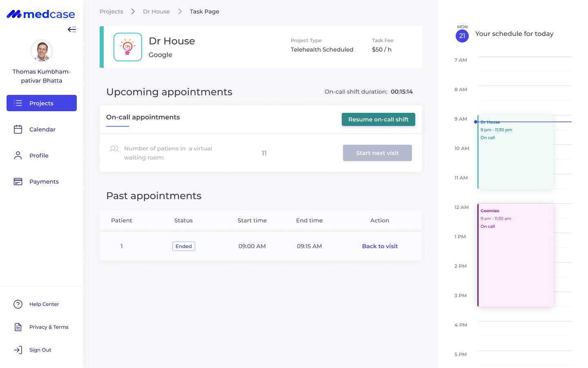This screenshot has width=588, height=368.
Task: Go to Projects in the breadcrumb
Action: [111, 11]
